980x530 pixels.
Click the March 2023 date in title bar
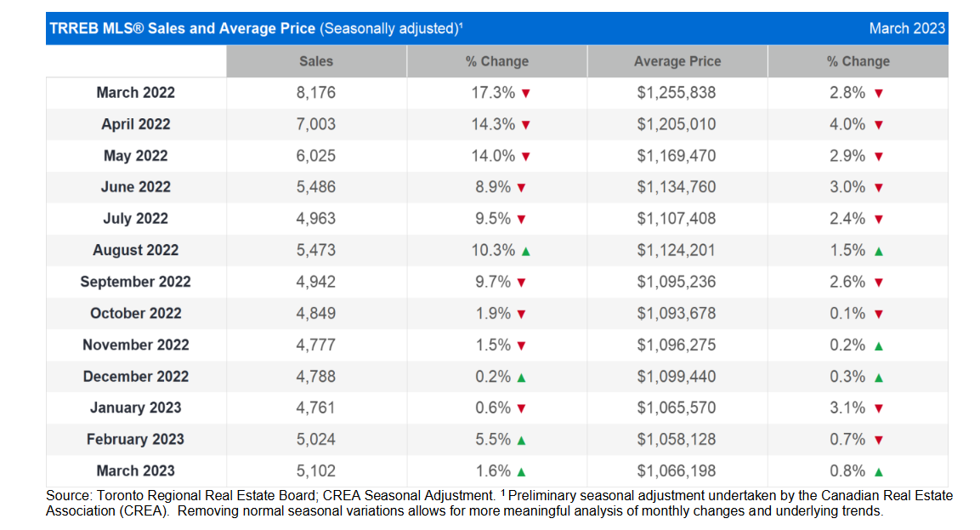pyautogui.click(x=907, y=28)
